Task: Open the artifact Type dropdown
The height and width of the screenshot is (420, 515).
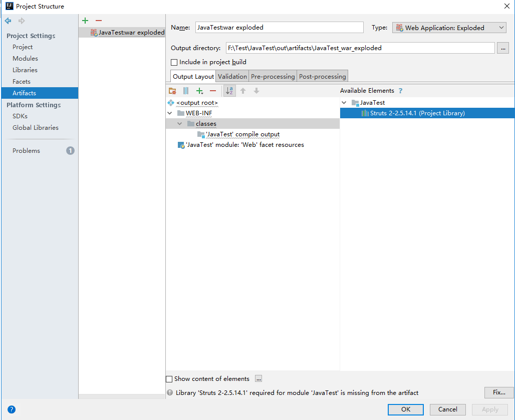Action: (449, 28)
